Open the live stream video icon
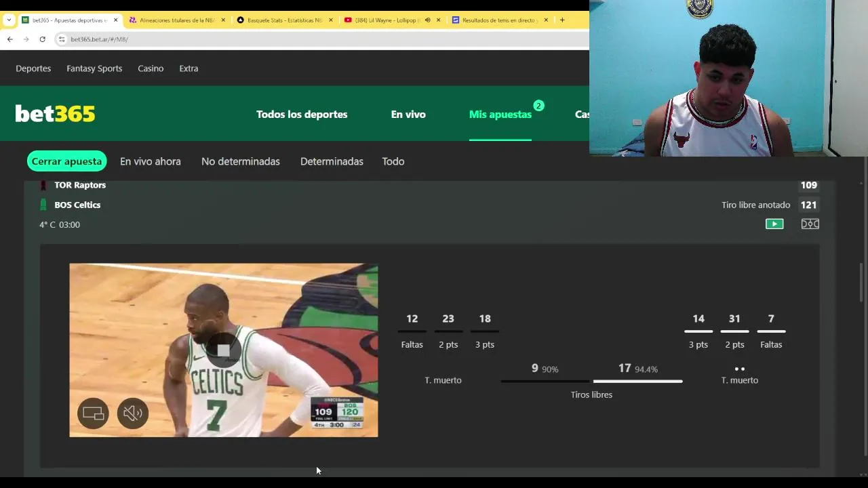The height and width of the screenshot is (488, 868). click(774, 224)
